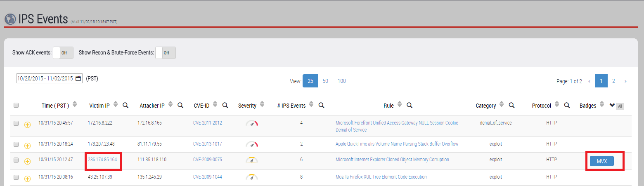The width and height of the screenshot is (644, 186).
Task: Click attacker IP 81.11.179.55
Action: coord(149,144)
